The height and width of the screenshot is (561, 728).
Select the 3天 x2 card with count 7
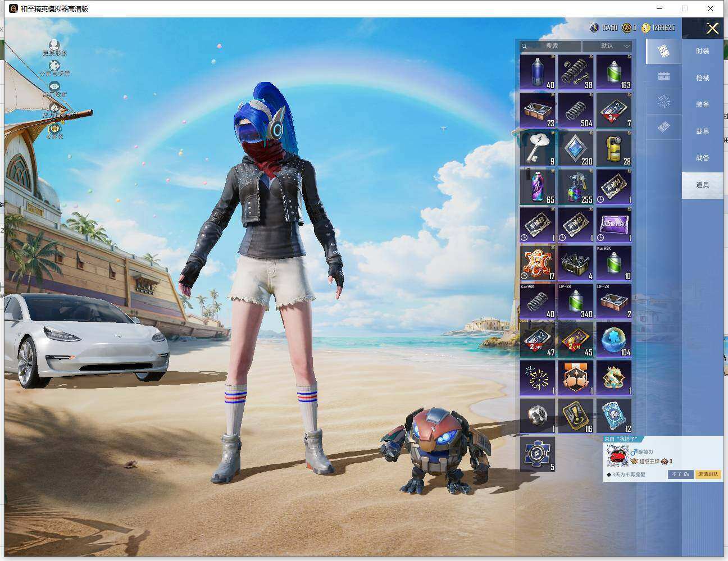[x=614, y=110]
